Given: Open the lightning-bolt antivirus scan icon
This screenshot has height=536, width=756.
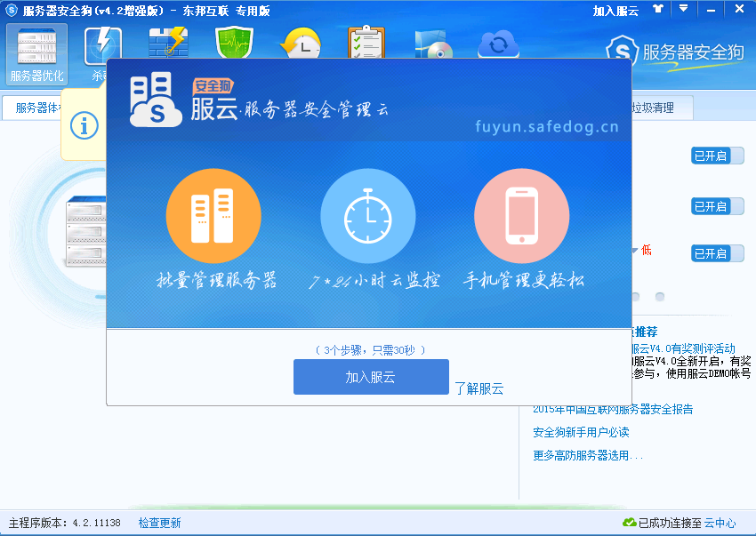Looking at the screenshot, I should 102,45.
